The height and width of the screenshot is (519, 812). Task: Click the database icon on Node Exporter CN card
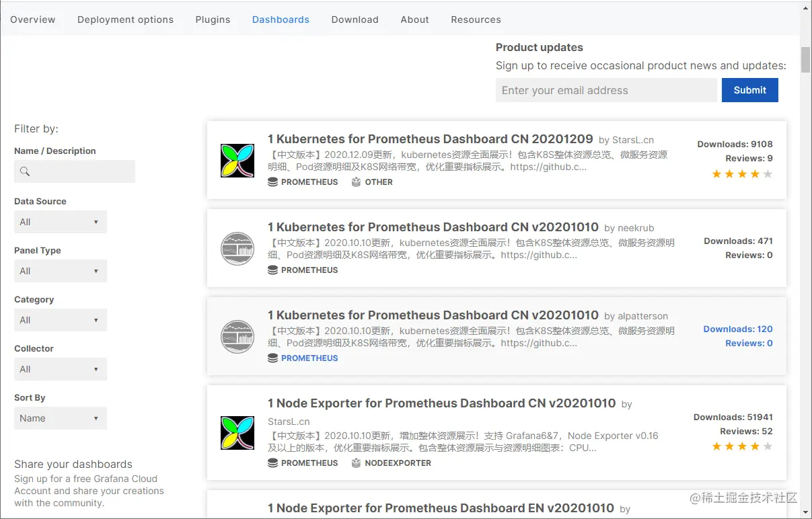(272, 463)
